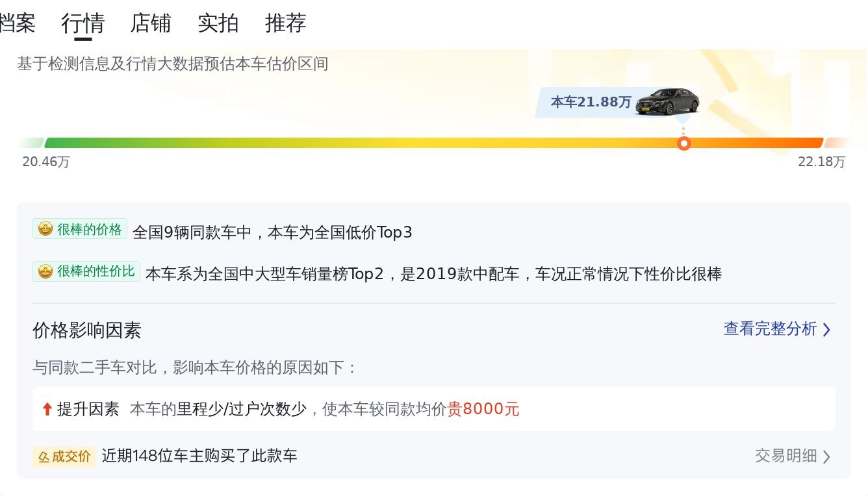The image size is (868, 496).
Task: Expand the chevron beside 交易明细
Action: [x=826, y=457]
